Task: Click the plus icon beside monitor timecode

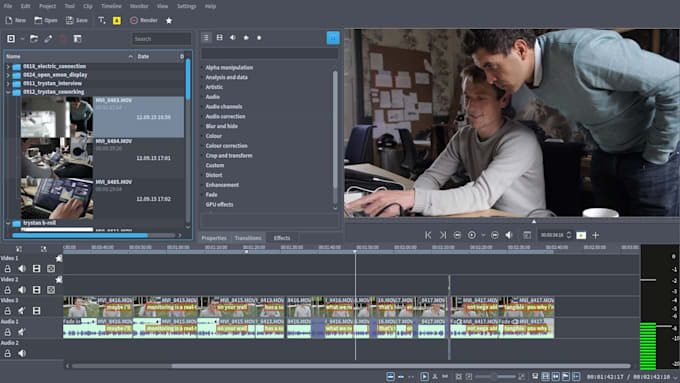Action: tap(595, 235)
